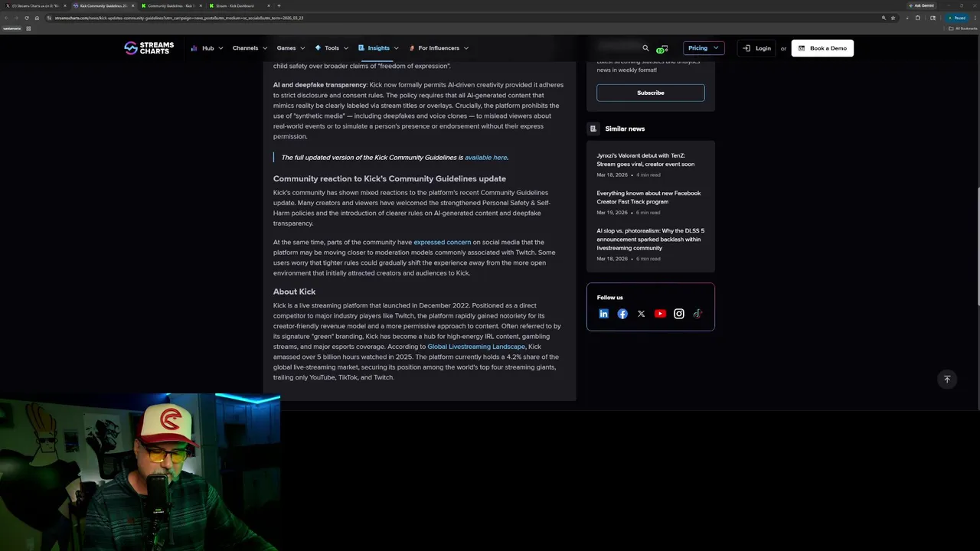Click 'AI and deepfake transparency' bold text

[x=320, y=85]
